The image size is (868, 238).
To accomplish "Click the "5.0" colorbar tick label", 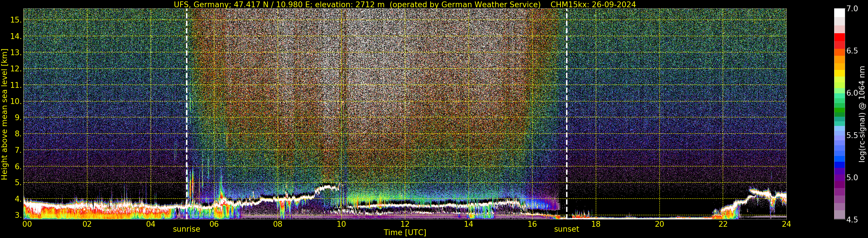I will coord(852,177).
